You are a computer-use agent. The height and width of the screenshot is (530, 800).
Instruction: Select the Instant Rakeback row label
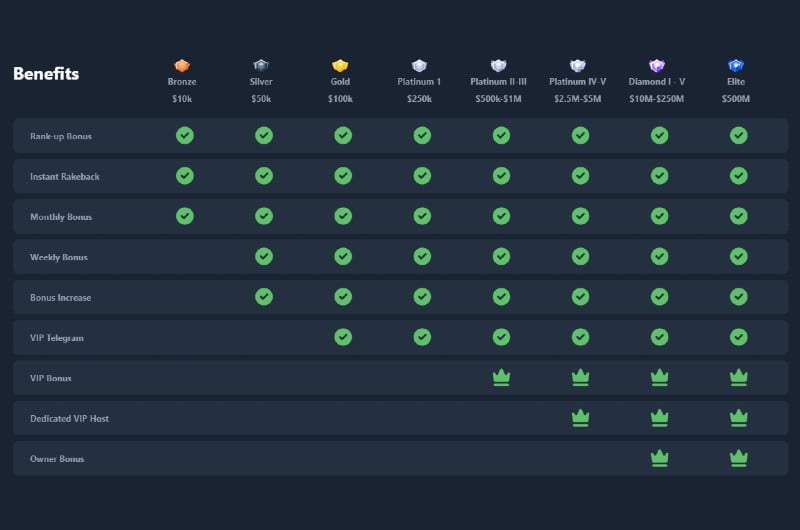click(65, 176)
